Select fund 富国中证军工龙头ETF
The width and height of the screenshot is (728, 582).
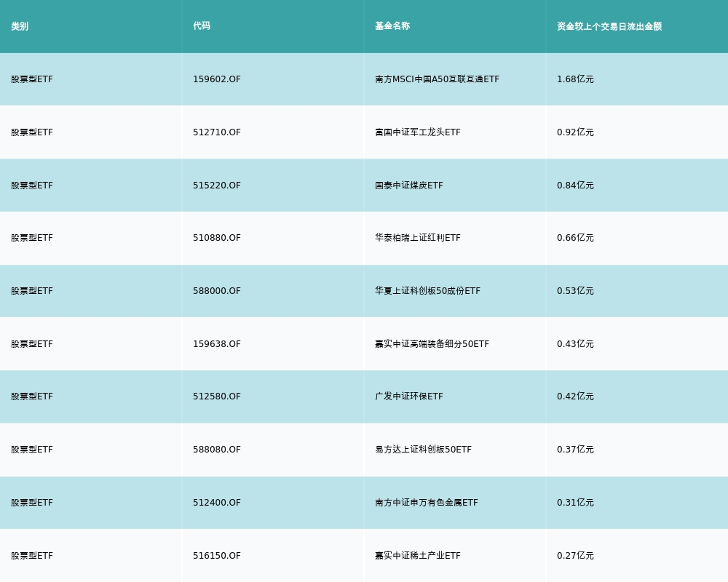click(418, 132)
